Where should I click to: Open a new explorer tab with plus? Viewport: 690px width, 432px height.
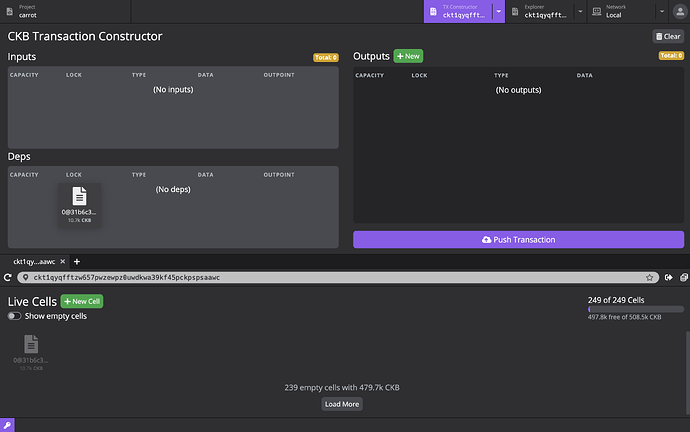pyautogui.click(x=77, y=262)
